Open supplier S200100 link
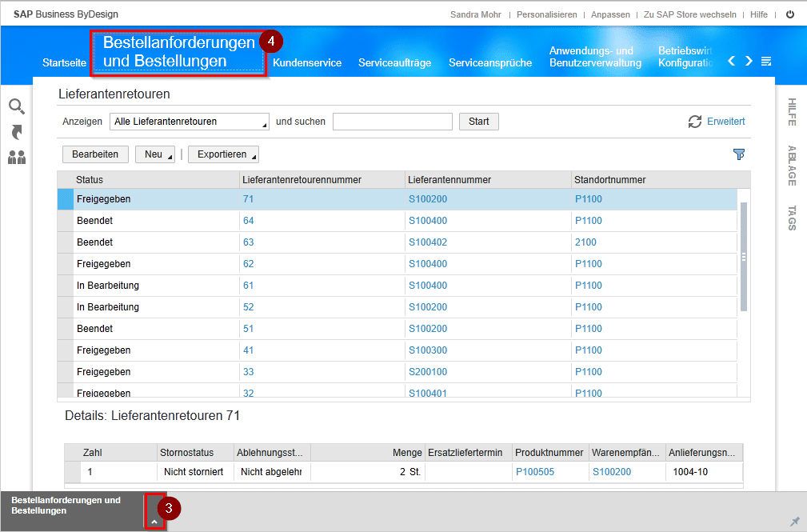807x532 pixels. 428,372
